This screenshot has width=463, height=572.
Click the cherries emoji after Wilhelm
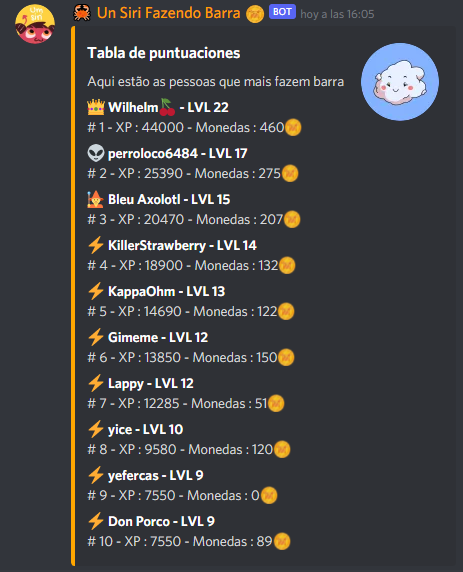(167, 107)
